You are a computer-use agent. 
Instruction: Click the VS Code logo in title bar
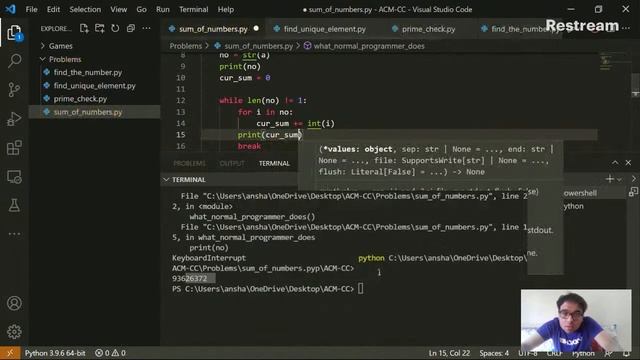click(10, 9)
